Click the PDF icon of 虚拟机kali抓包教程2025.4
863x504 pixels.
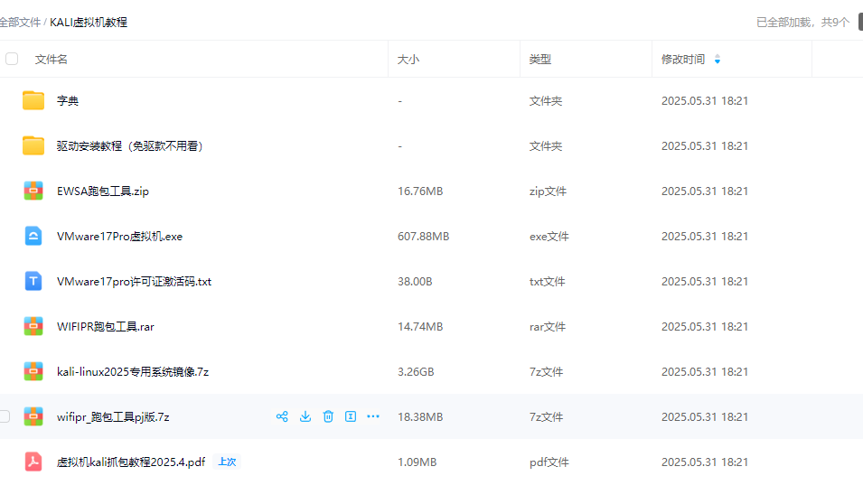[33, 462]
